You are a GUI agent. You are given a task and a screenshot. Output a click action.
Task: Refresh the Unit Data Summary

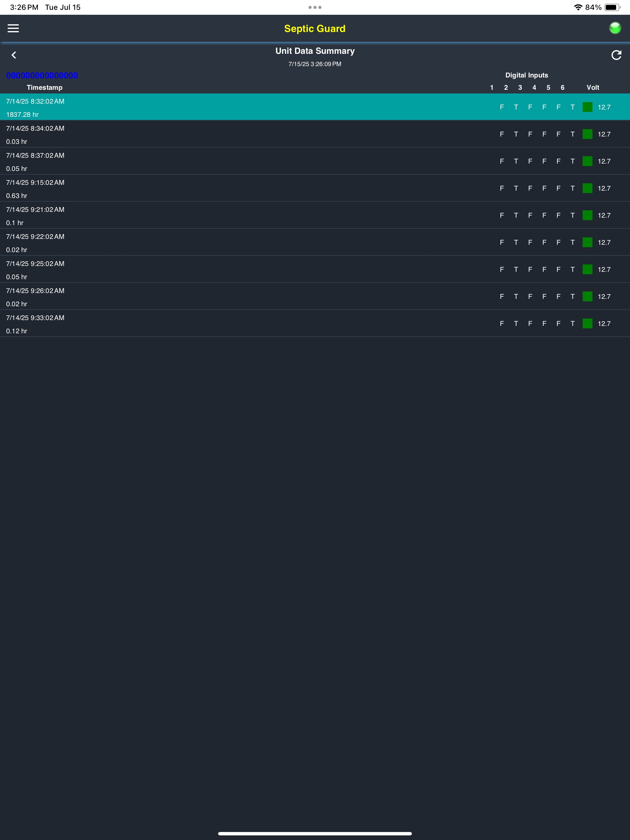coord(616,55)
